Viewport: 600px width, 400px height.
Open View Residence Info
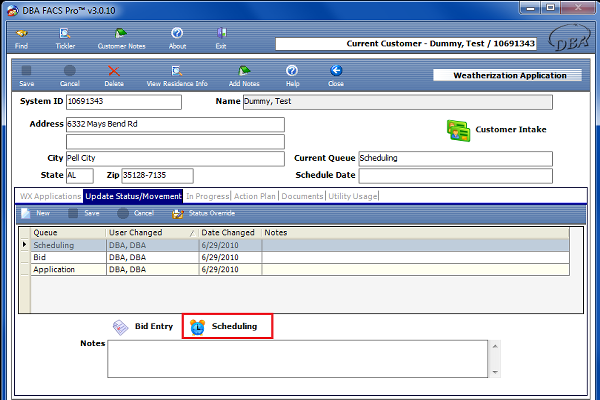click(177, 76)
